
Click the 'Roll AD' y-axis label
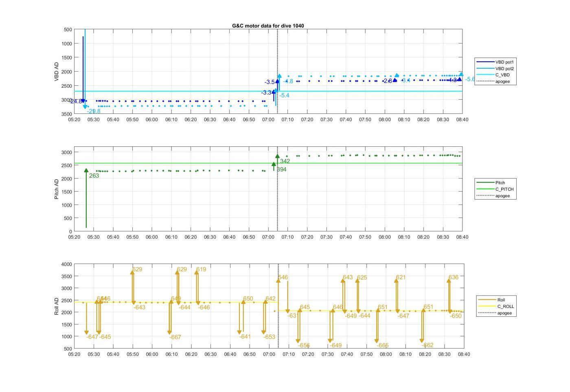(57, 306)
